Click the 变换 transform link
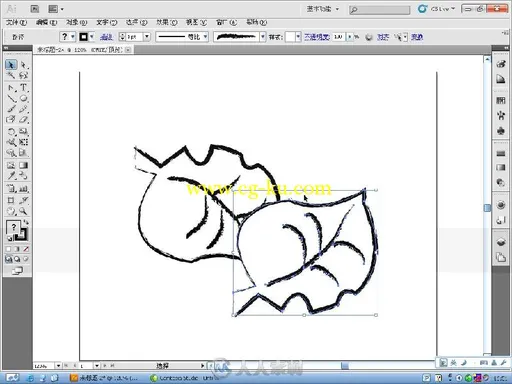The width and height of the screenshot is (512, 384). coord(417,37)
